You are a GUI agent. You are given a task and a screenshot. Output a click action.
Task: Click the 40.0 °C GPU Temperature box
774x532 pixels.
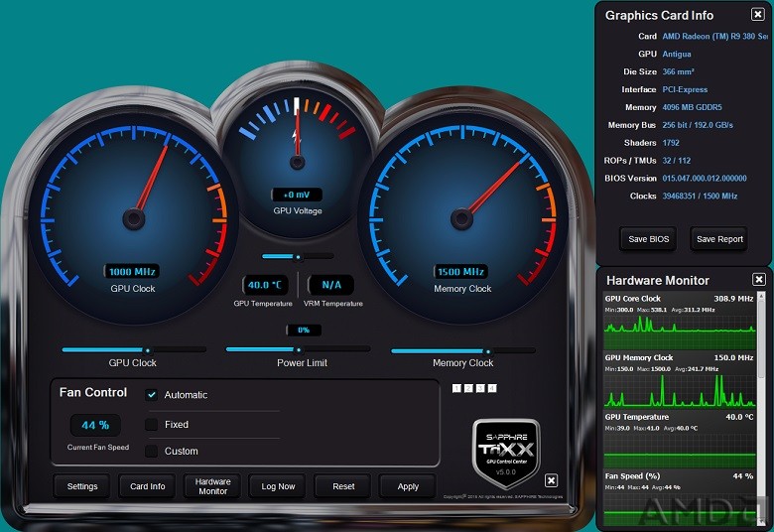pos(265,285)
